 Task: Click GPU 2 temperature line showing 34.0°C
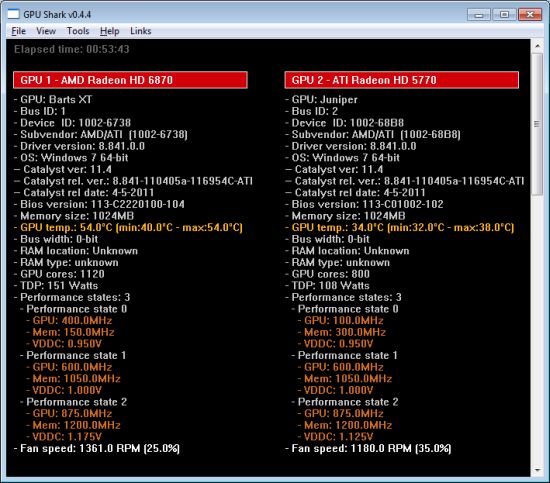click(x=400, y=228)
